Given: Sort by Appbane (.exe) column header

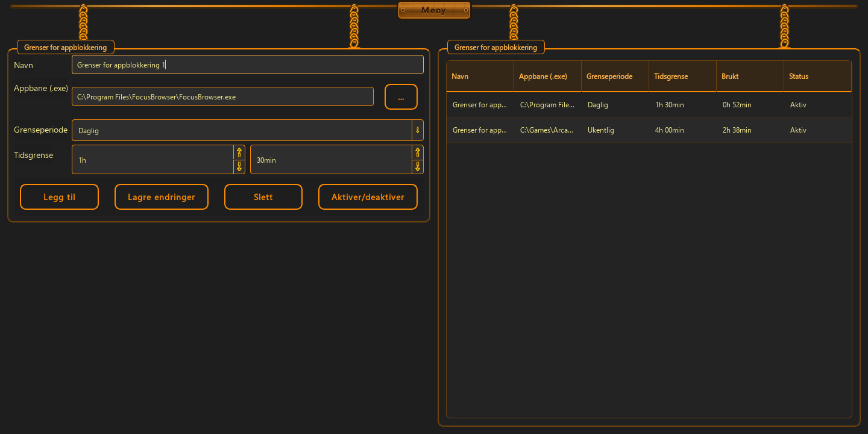Looking at the screenshot, I should [x=548, y=76].
